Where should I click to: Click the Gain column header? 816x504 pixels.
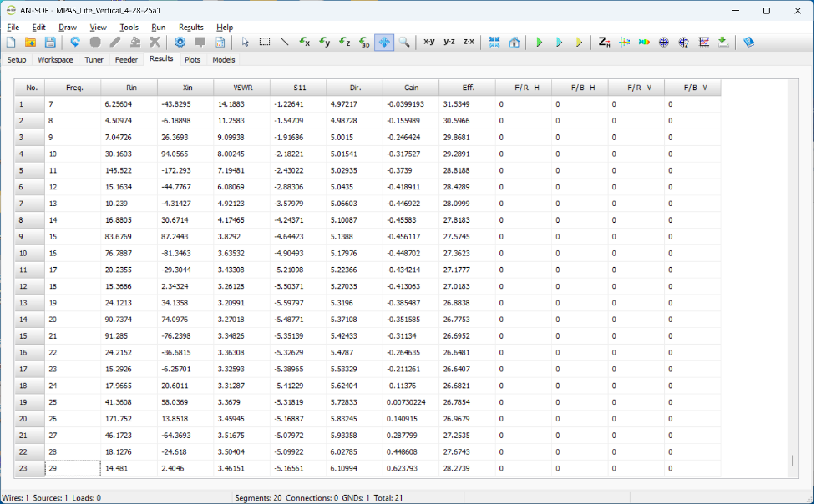pyautogui.click(x=411, y=88)
